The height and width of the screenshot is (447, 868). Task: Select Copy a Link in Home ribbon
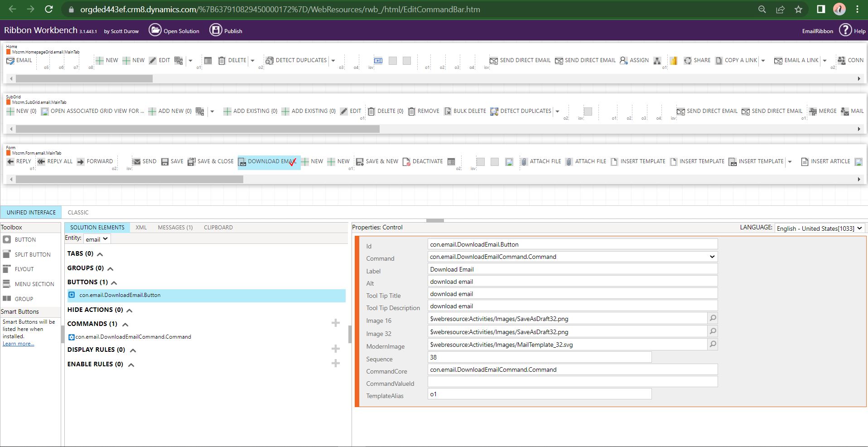click(x=736, y=60)
